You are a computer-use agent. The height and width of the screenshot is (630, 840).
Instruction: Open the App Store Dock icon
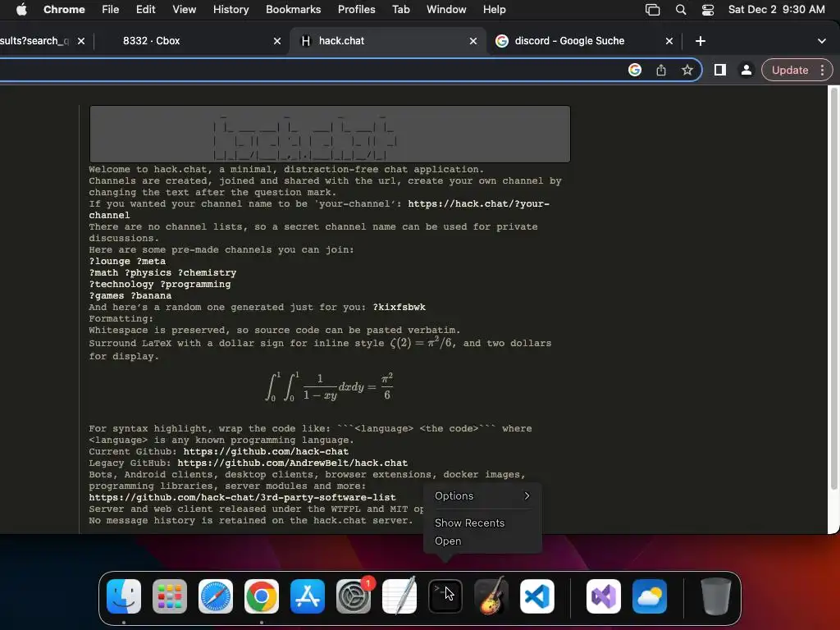tap(308, 596)
